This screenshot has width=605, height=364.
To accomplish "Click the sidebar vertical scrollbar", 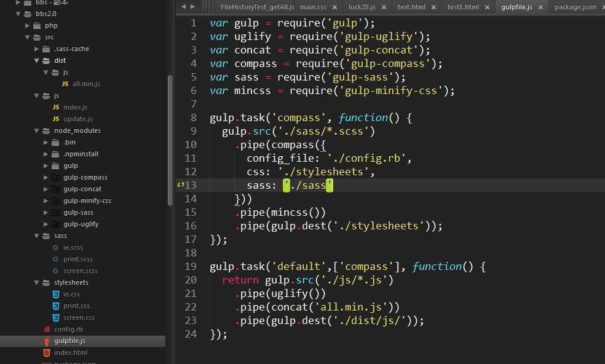I will click(x=170, y=141).
